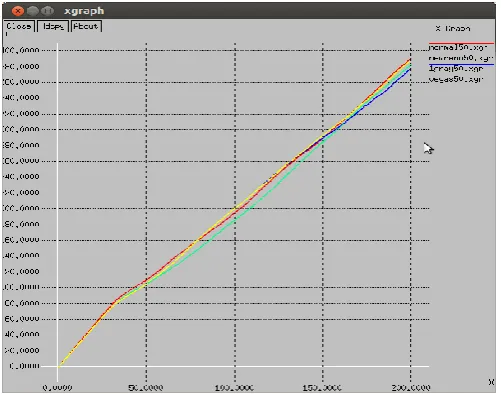This screenshot has height=394, width=501.
Task: Click the 150.0000 x-axis label
Action: [322, 388]
